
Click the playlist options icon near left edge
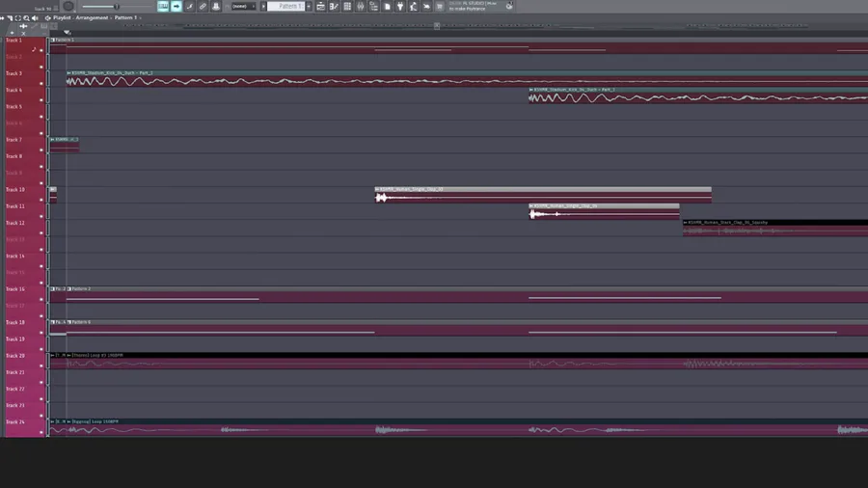(2, 17)
